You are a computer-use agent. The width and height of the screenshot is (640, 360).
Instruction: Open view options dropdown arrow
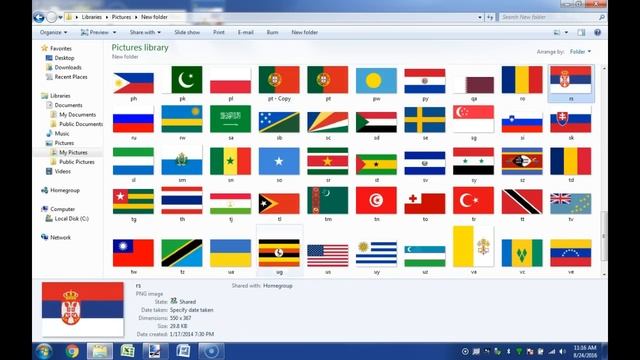click(566, 32)
